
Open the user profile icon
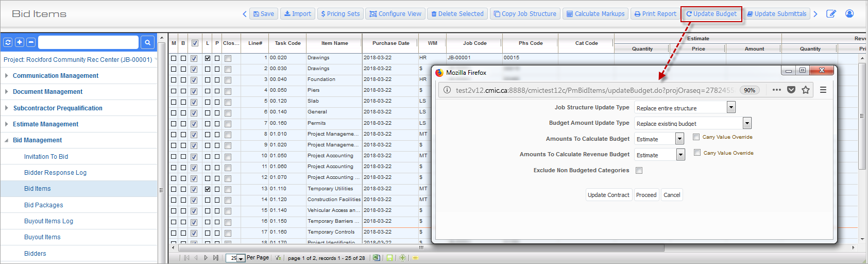coord(849,14)
